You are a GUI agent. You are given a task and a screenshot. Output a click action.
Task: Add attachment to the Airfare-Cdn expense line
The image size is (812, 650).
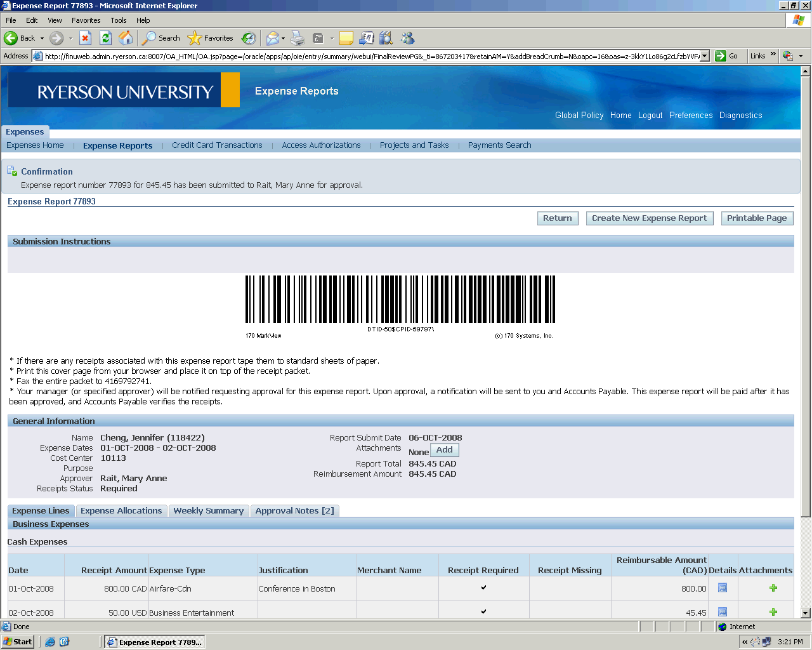773,588
